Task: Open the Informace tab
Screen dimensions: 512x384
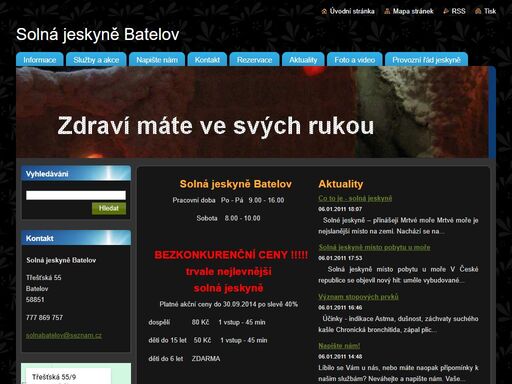Action: pos(40,60)
